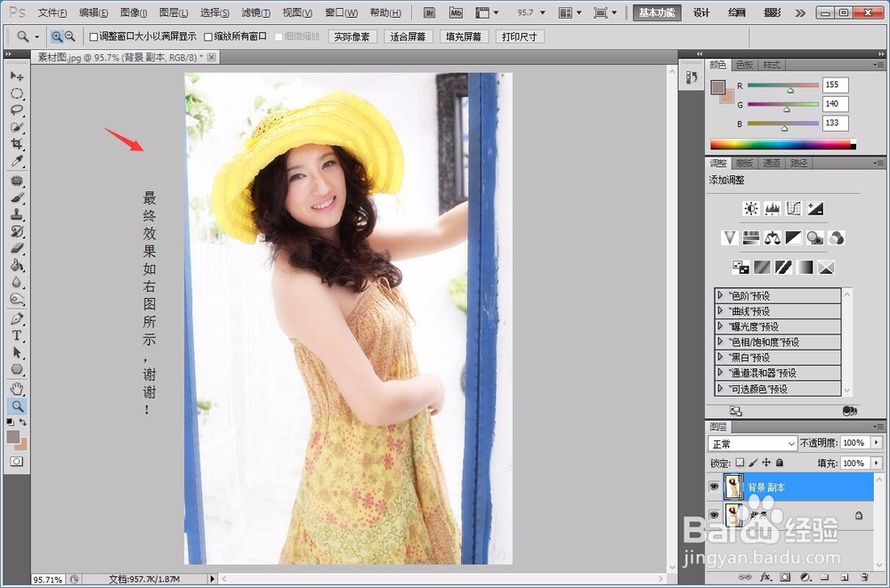The width and height of the screenshot is (890, 588).
Task: Toggle Quick Mask mode
Action: pos(17,462)
